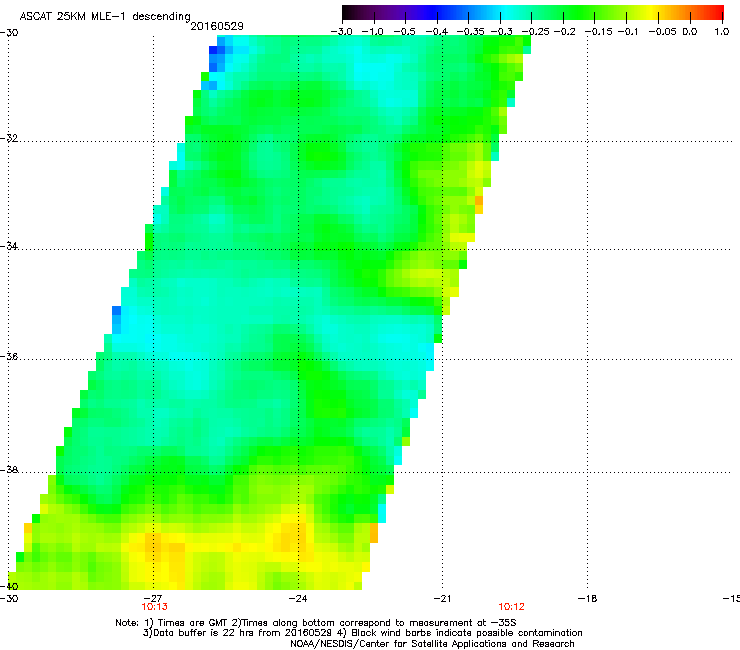Screen dimensions: 740x650
Task: Click the colorbar's 1.0 tick label
Action: click(x=722, y=32)
